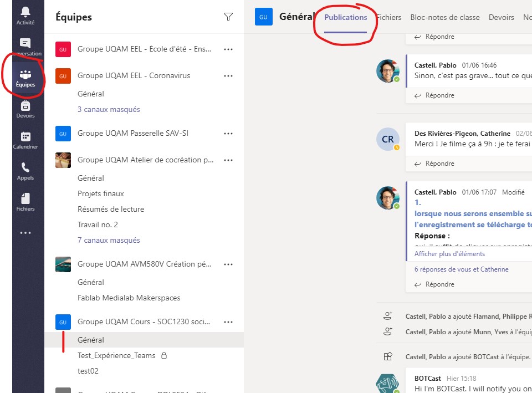Show more apps via sidebar ellipsis

[x=25, y=233]
